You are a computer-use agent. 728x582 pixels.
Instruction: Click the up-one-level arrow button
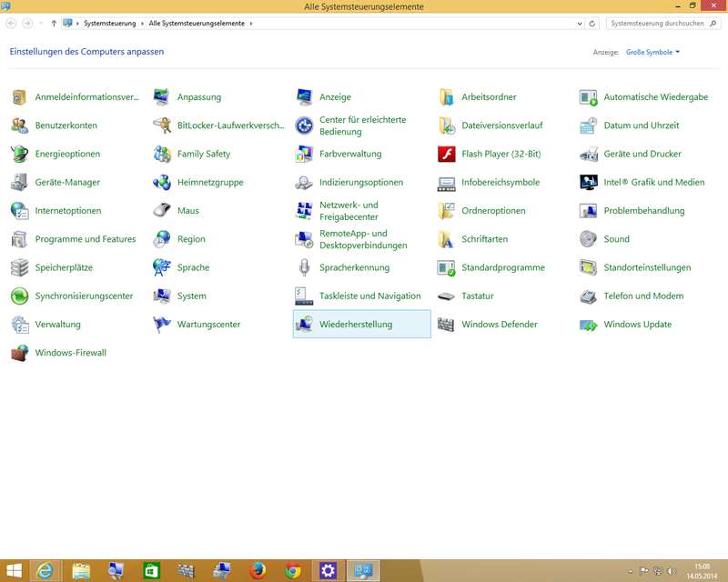tap(54, 24)
